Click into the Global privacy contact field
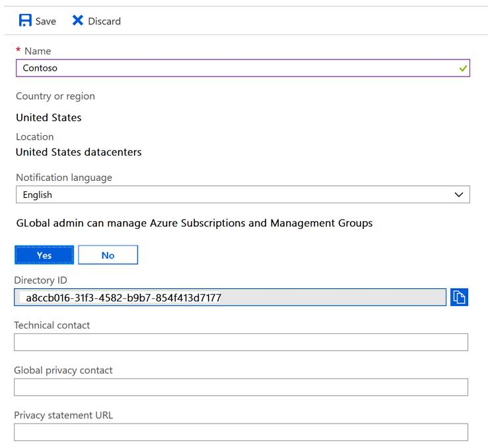 pos(240,387)
